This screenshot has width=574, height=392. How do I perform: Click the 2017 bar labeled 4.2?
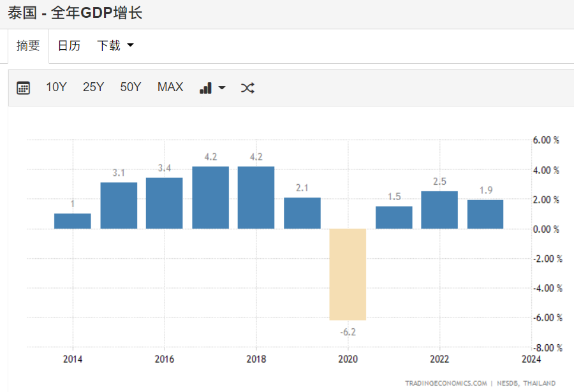point(210,198)
